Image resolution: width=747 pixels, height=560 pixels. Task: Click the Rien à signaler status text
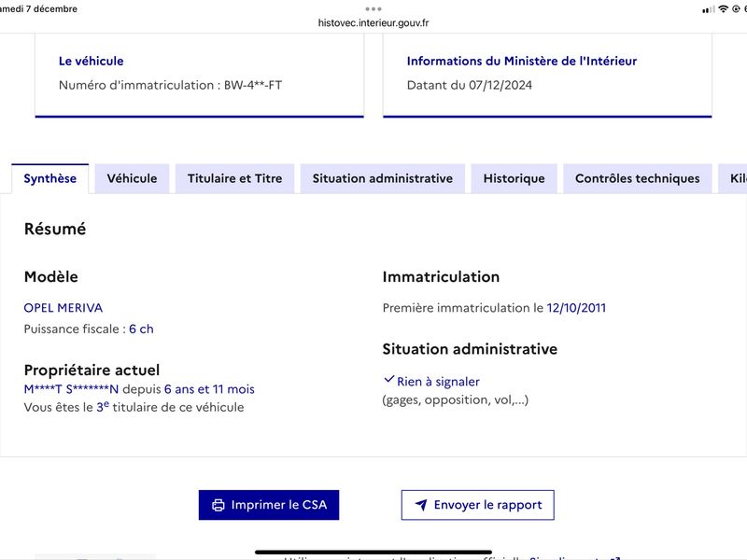pyautogui.click(x=438, y=382)
